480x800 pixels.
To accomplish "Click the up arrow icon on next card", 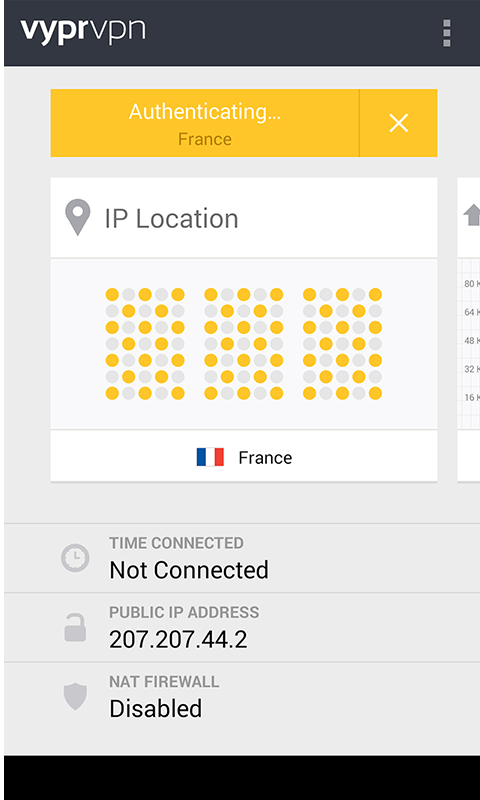I will pos(472,215).
